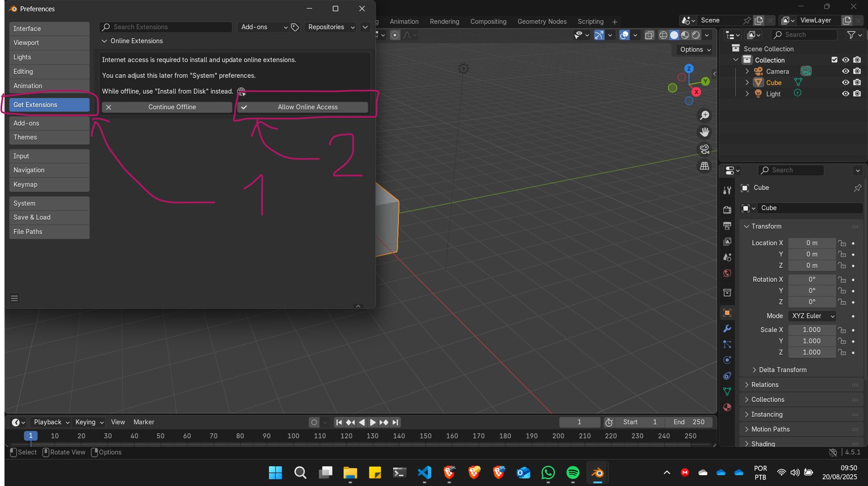Viewport: 868px width, 486px height.
Task: Click Scale X value field
Action: tap(811, 330)
